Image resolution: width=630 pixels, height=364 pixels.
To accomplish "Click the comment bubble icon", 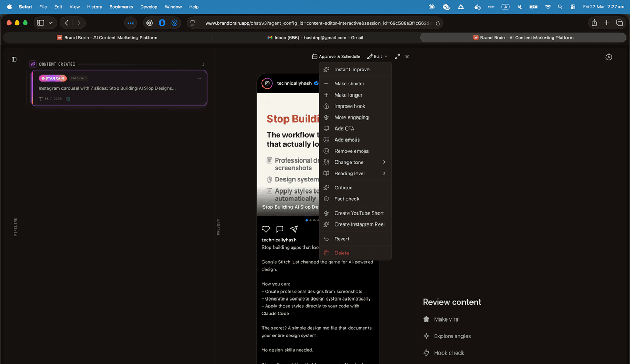I will coord(280,229).
